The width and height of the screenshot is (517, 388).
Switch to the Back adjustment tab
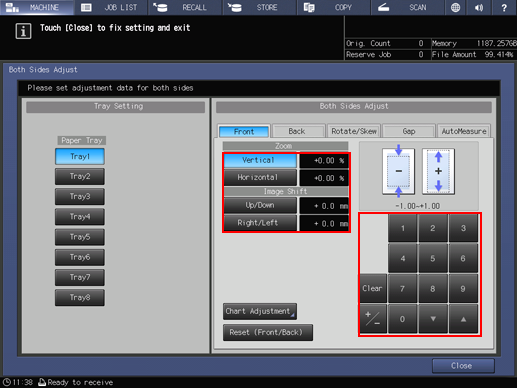pyautogui.click(x=299, y=131)
